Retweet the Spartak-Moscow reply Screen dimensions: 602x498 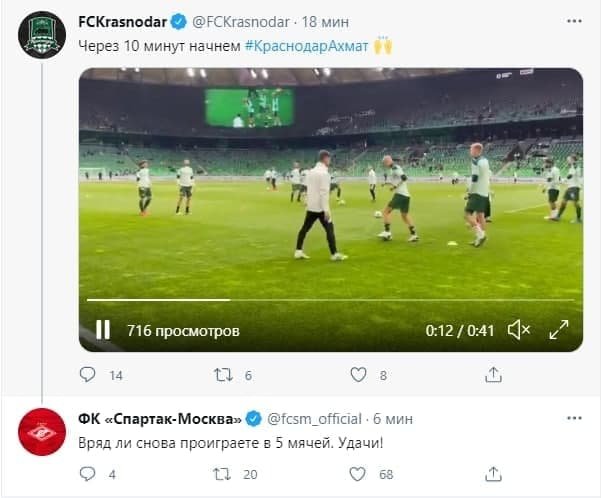[x=223, y=474]
